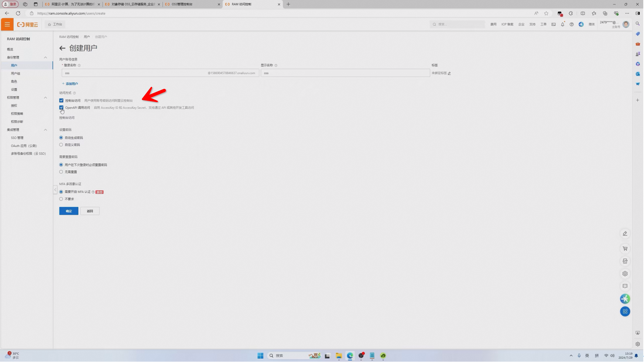Click the 阿里云 logo
The image size is (644, 362).
coord(28,25)
